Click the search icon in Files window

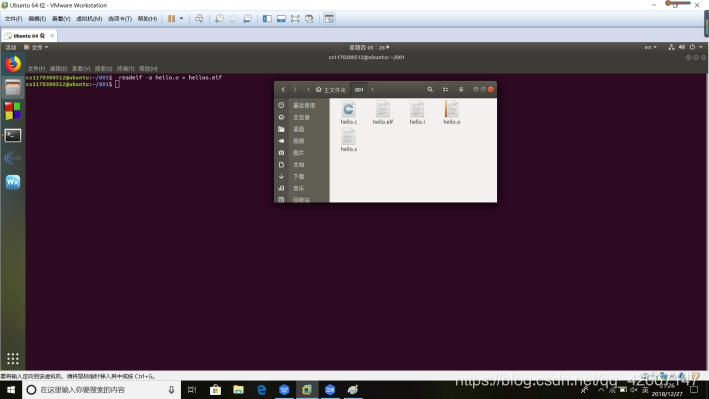[x=430, y=90]
